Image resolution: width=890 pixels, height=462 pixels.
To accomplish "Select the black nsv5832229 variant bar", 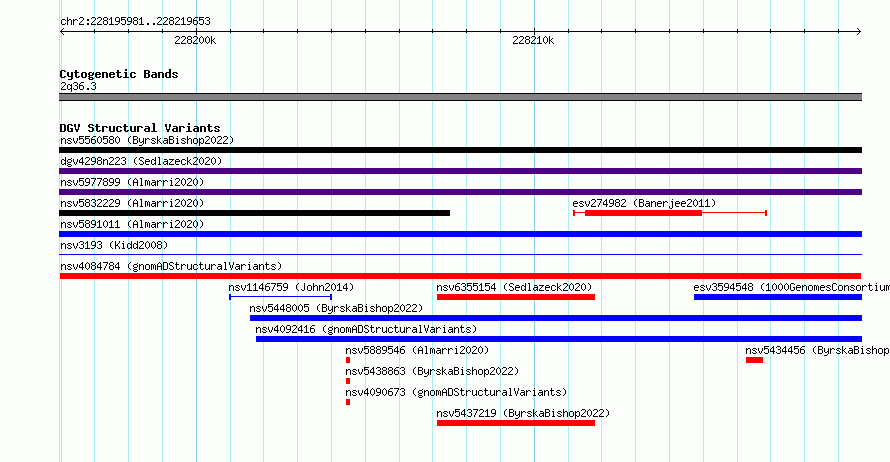I will [x=254, y=213].
